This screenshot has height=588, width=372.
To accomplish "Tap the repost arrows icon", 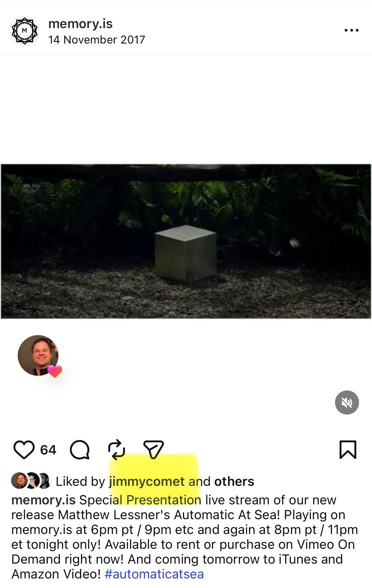I will coord(117,450).
